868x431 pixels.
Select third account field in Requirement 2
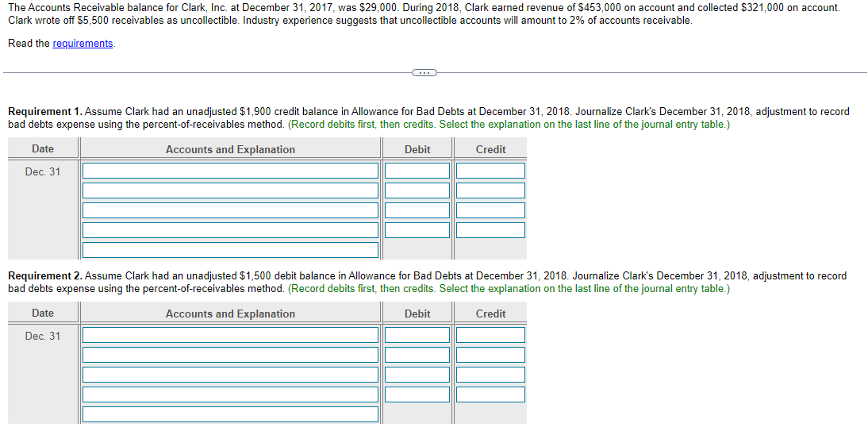tap(231, 375)
